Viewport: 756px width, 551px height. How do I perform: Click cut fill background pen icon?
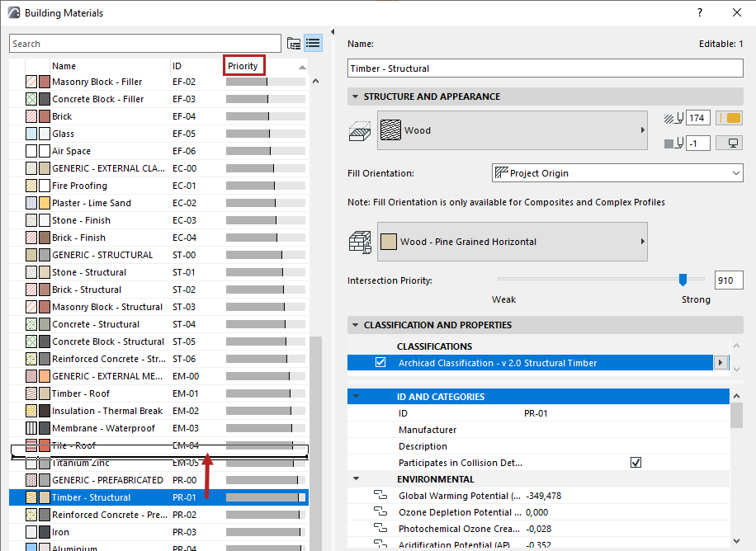674,143
